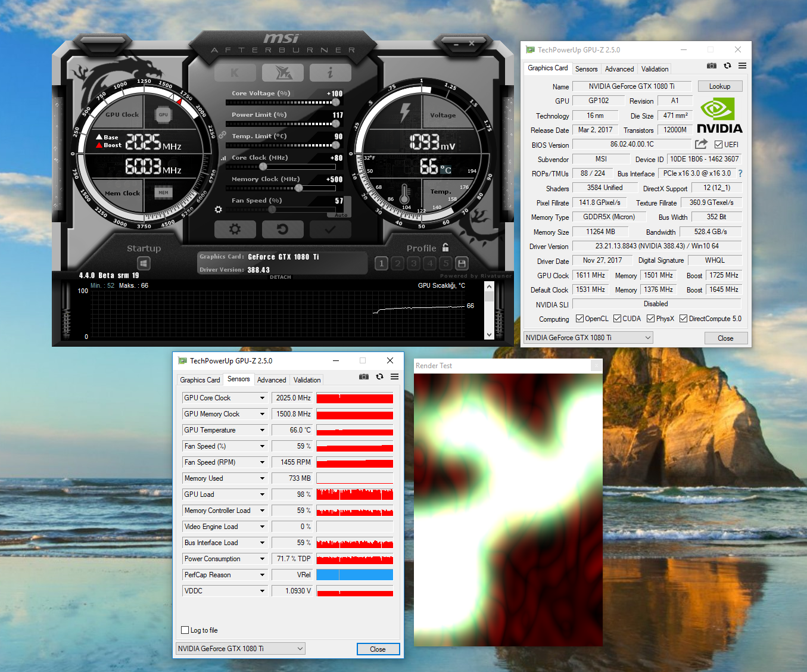Click the GPU name field in GPU-Z
This screenshot has width=807, height=672.
631,86
